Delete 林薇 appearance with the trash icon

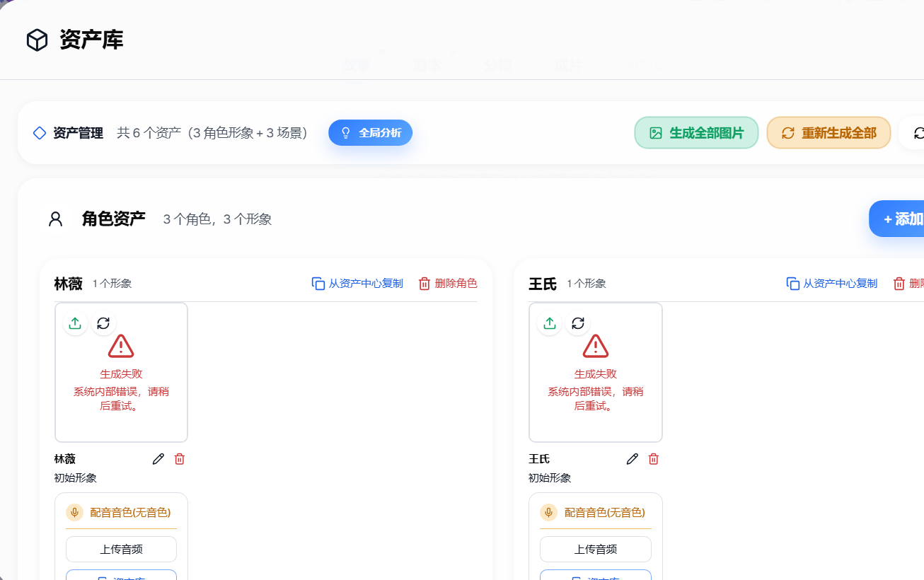[180, 459]
